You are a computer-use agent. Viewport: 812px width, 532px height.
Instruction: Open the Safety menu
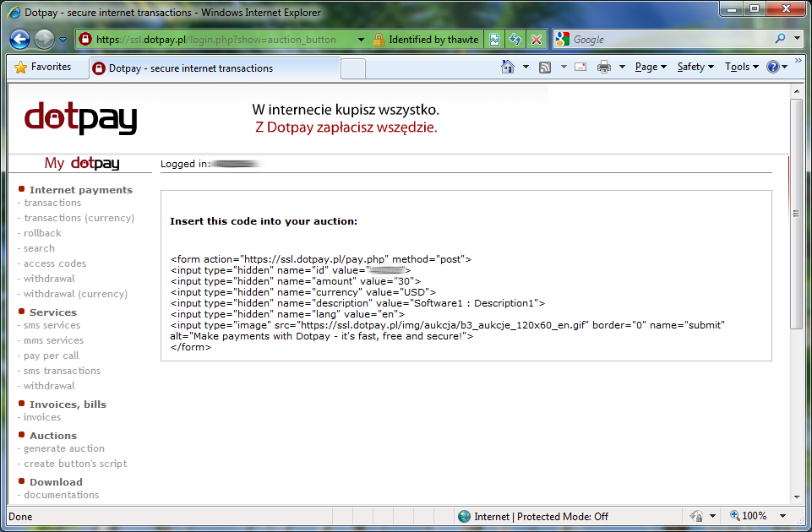695,67
